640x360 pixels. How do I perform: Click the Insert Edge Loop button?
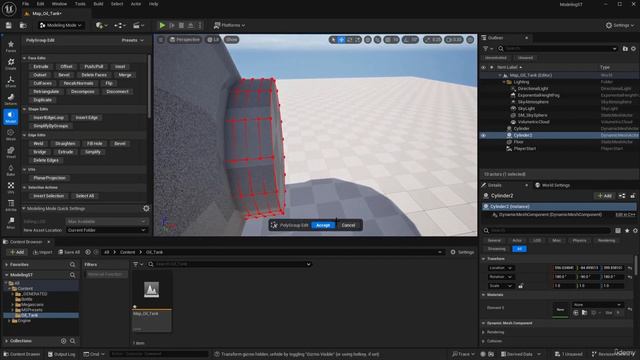49,118
